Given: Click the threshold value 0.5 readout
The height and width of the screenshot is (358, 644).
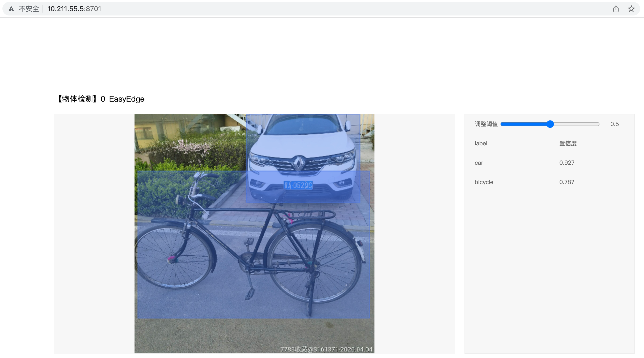Looking at the screenshot, I should (x=614, y=124).
